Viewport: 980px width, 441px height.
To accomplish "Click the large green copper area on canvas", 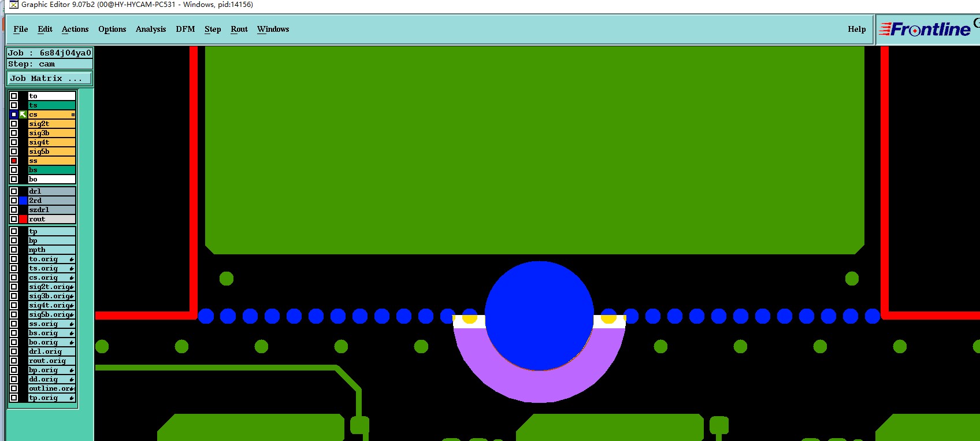I will 534,150.
